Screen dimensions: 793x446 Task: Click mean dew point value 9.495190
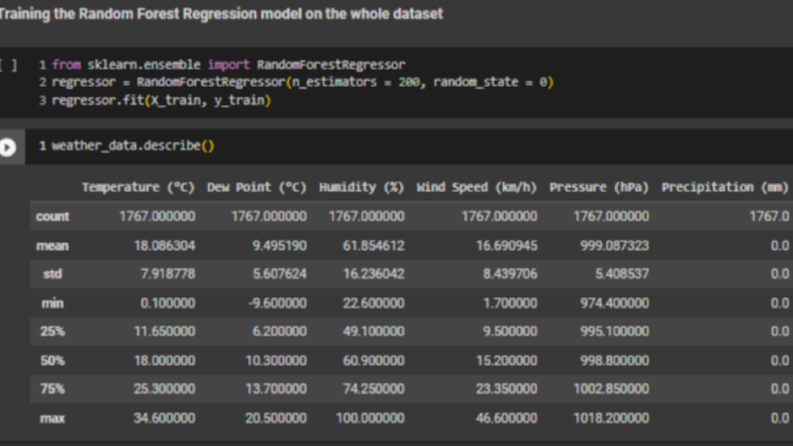pyautogui.click(x=280, y=246)
